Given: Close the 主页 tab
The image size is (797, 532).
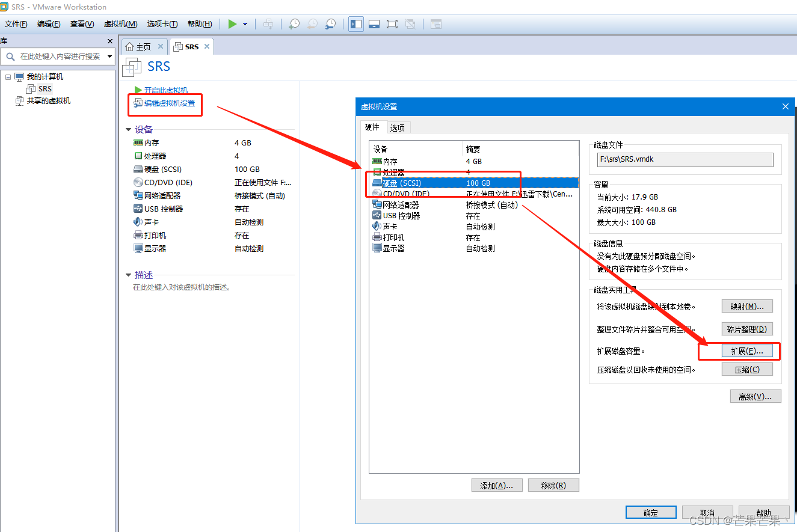Looking at the screenshot, I should click(x=161, y=46).
